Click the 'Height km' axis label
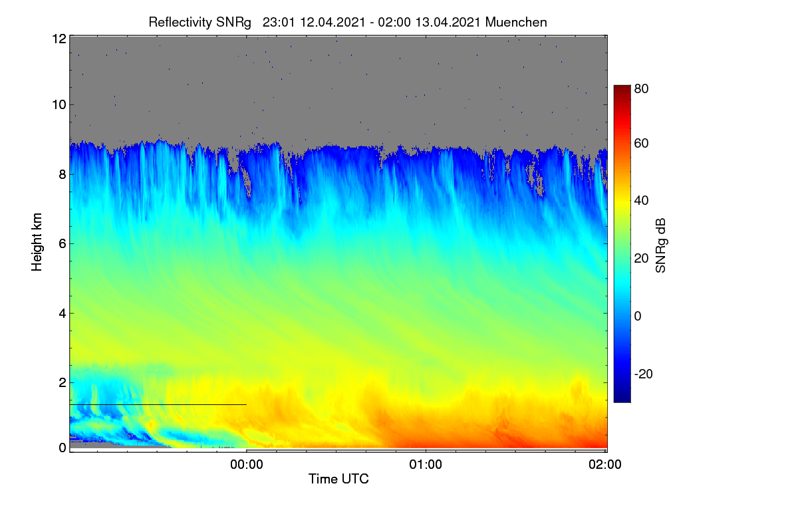 click(37, 242)
